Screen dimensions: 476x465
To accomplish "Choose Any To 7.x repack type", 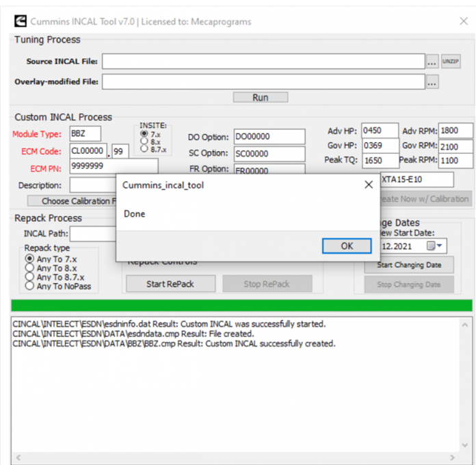I will click(x=29, y=258).
